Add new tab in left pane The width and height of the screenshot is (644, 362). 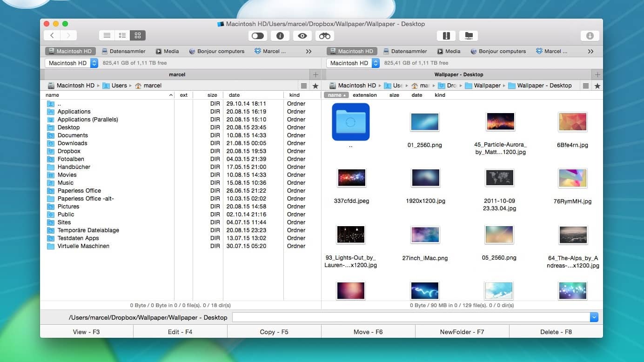coord(315,74)
